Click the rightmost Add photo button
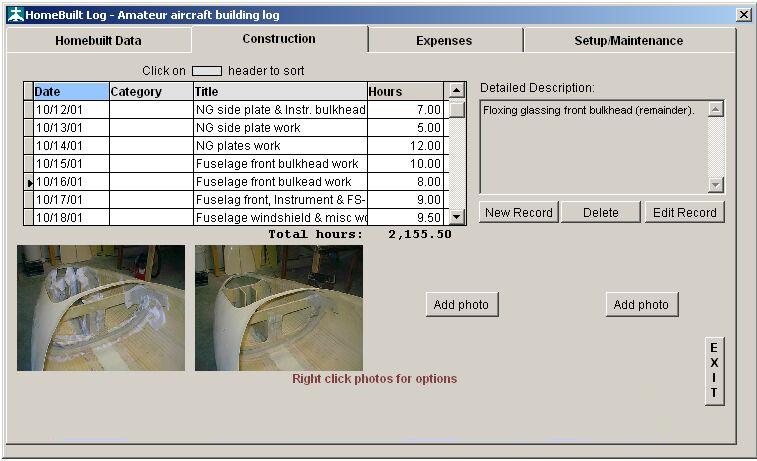This screenshot has width=757, height=461. 641,305
